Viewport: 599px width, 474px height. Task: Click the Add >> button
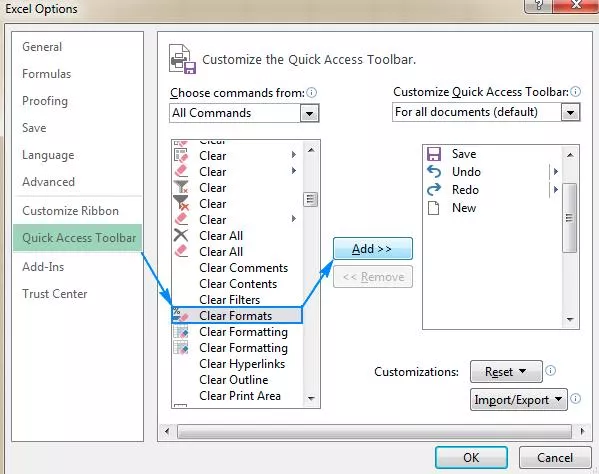(x=372, y=249)
